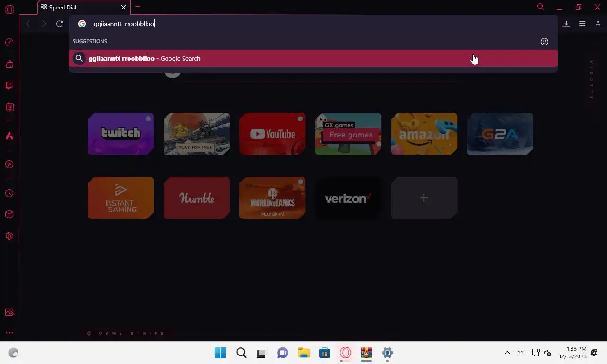Close the Speed Dial tab

(124, 8)
